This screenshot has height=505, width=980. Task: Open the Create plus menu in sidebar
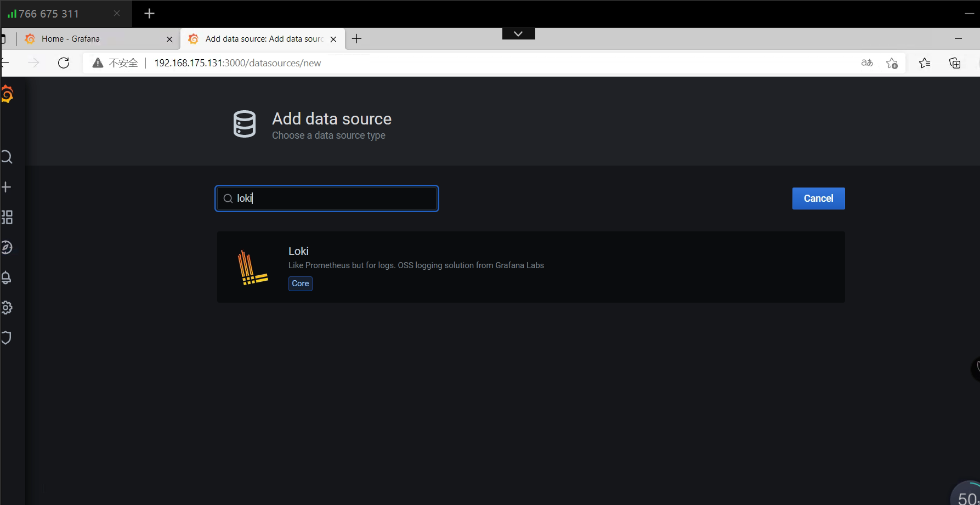7,187
